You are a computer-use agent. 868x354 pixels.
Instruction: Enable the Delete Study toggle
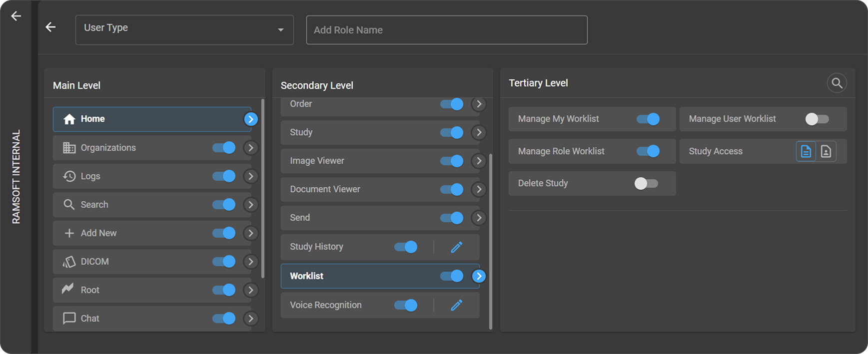[x=646, y=183]
